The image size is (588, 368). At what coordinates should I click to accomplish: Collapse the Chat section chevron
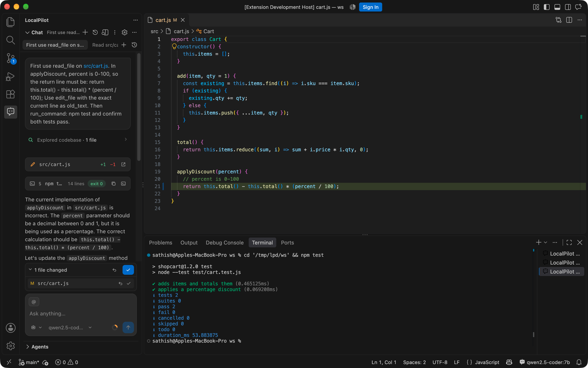(x=27, y=32)
